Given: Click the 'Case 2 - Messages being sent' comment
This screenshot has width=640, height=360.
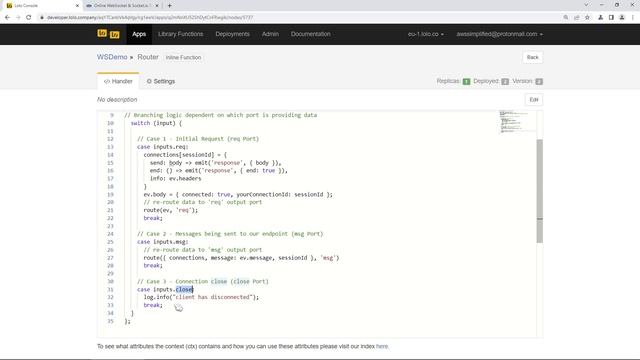Looking at the screenshot, I should point(230,234).
